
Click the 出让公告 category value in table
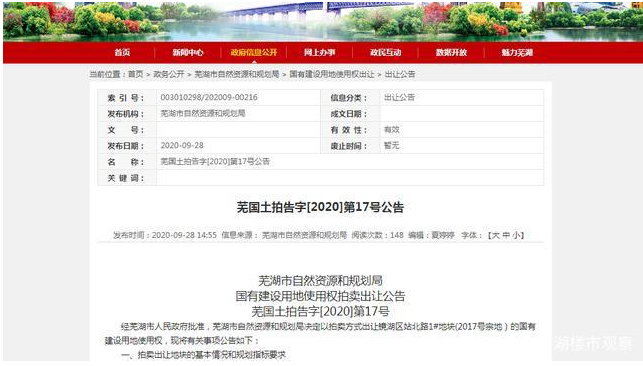coord(399,98)
